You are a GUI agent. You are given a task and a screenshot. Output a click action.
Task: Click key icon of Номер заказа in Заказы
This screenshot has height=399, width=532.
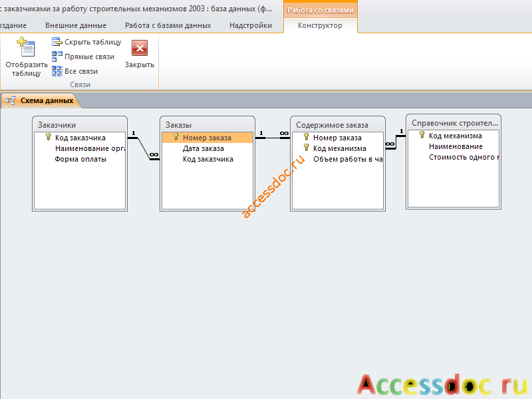tap(176, 137)
